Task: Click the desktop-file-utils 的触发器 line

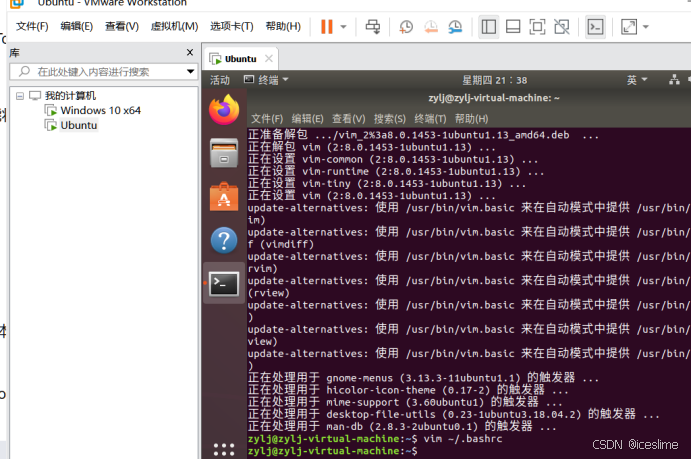Action: [x=454, y=414]
